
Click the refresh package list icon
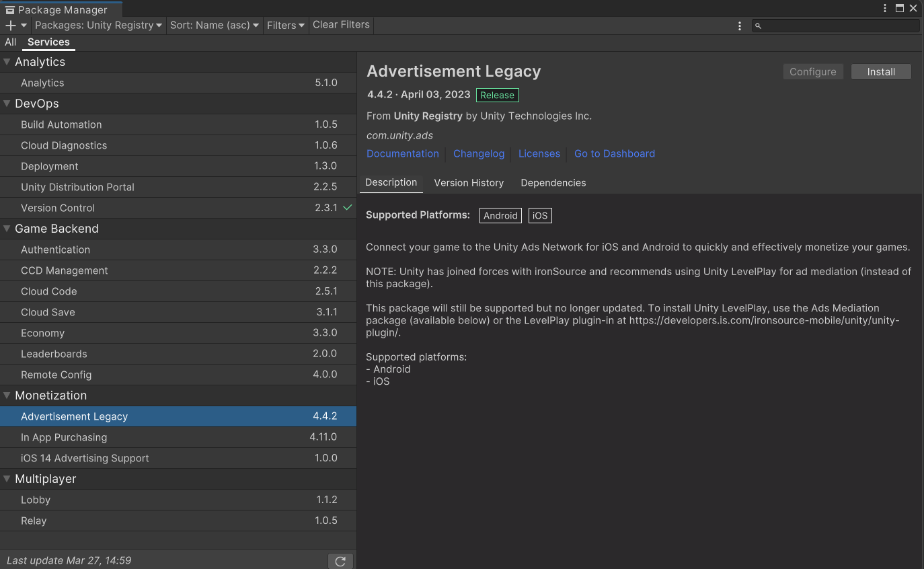(x=340, y=561)
